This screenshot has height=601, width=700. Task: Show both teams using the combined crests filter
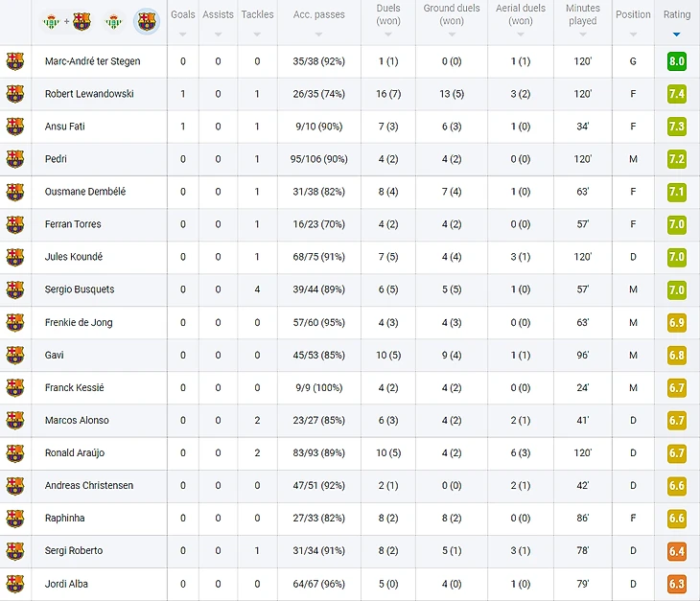(x=66, y=21)
